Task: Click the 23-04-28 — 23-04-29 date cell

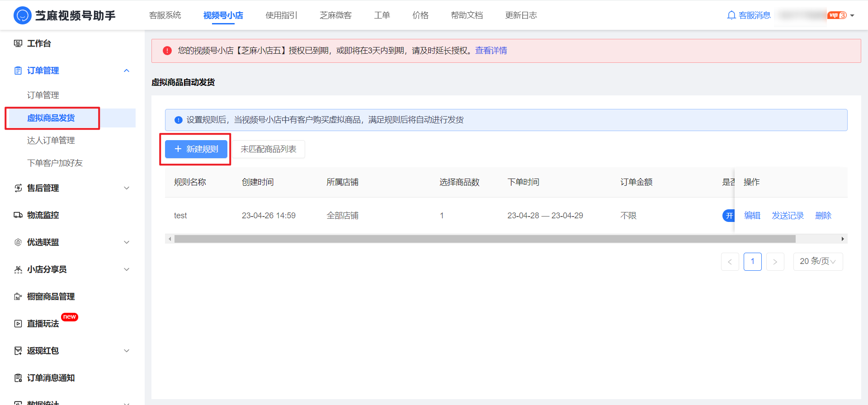Action: point(545,216)
